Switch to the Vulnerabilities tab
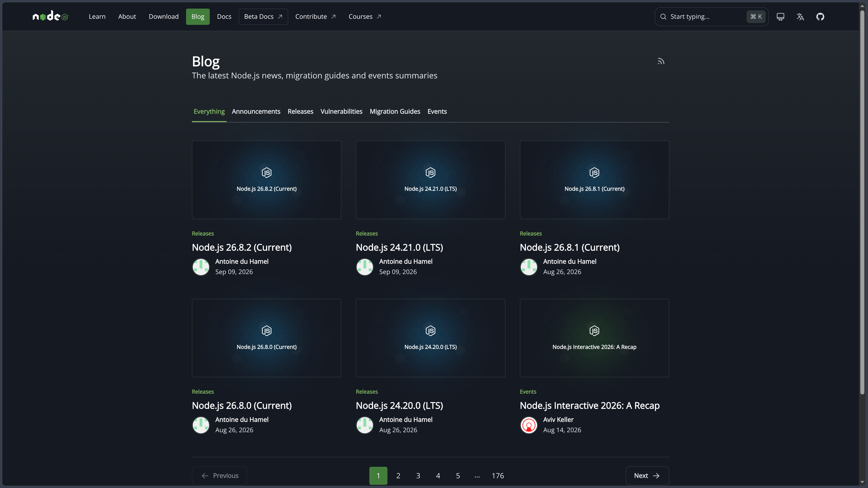 341,111
